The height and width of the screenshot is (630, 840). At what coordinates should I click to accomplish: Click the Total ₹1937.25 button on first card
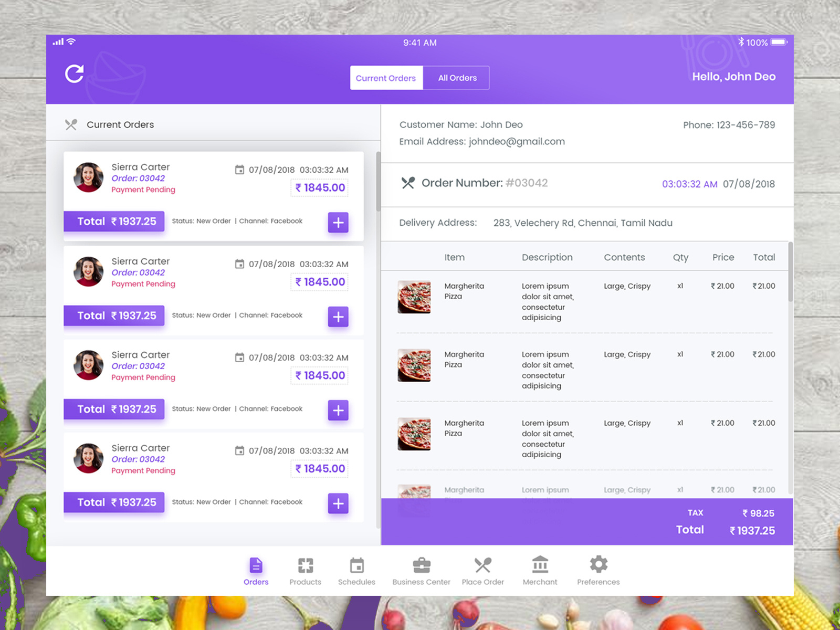[114, 221]
